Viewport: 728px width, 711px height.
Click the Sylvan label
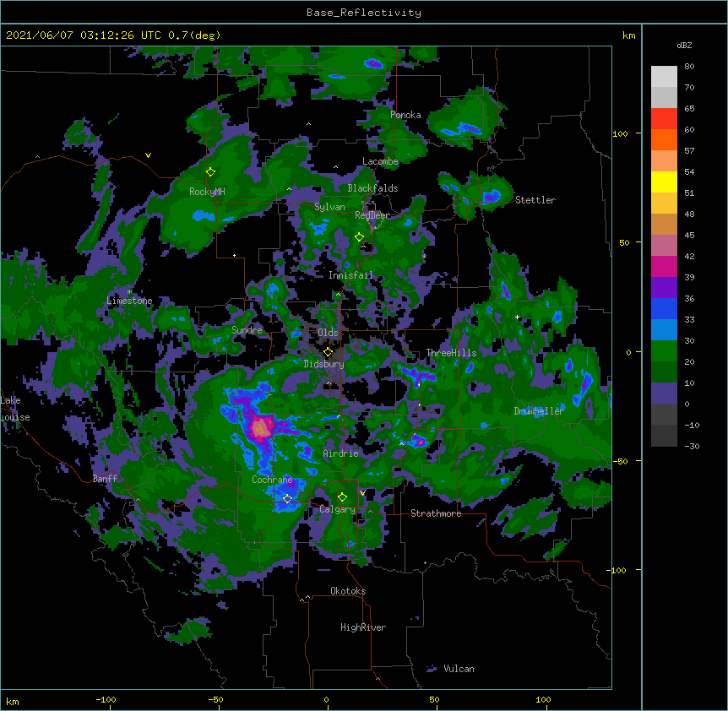[x=329, y=207]
